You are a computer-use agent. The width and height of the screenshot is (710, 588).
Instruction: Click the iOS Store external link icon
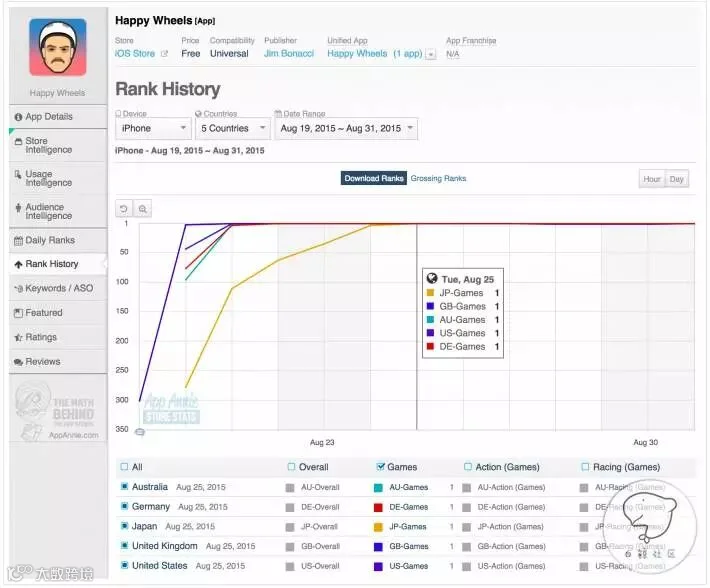click(164, 53)
